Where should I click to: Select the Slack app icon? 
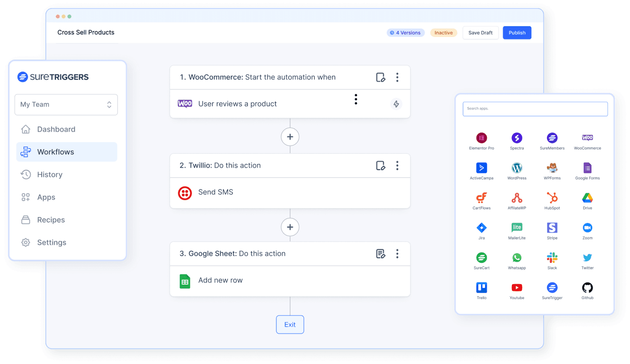click(x=552, y=258)
